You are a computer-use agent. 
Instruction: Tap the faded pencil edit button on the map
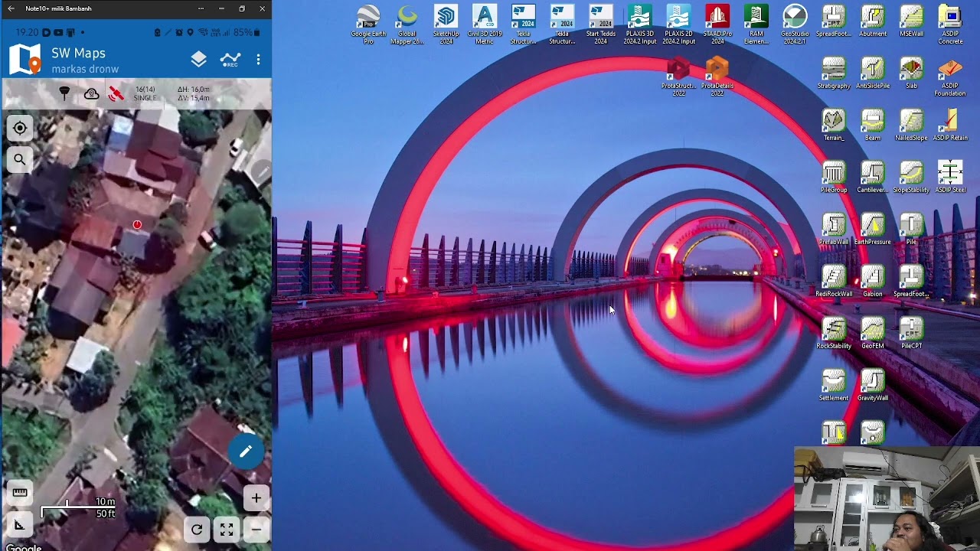pos(261,171)
